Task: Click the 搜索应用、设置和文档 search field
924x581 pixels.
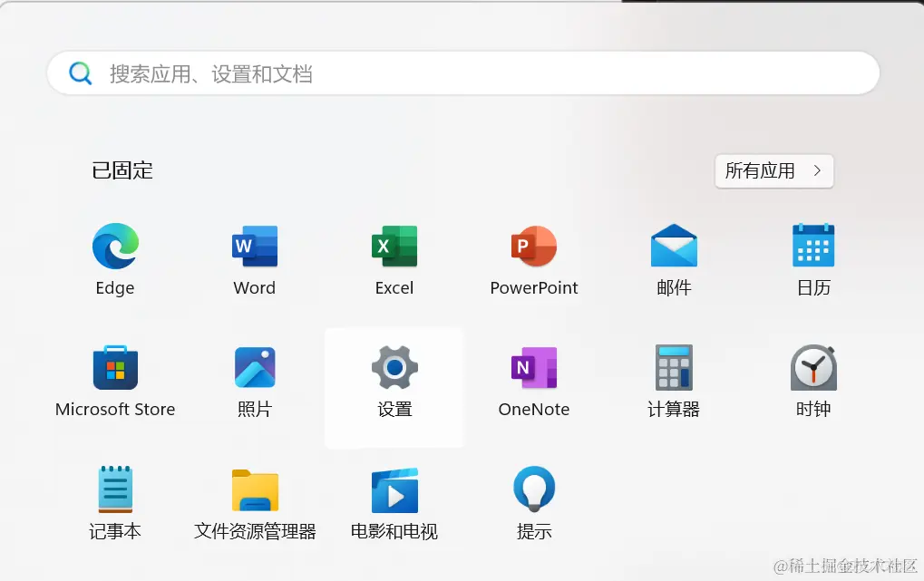Action: pyautogui.click(x=463, y=73)
